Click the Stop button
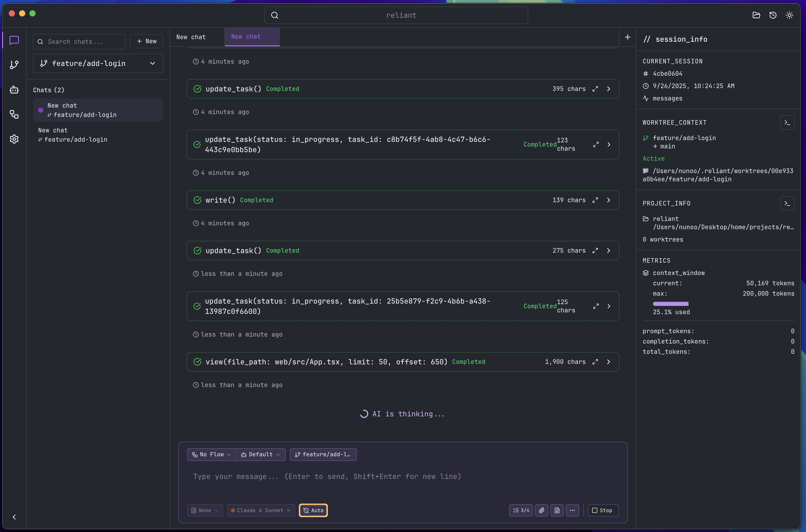This screenshot has height=532, width=806. coord(603,510)
